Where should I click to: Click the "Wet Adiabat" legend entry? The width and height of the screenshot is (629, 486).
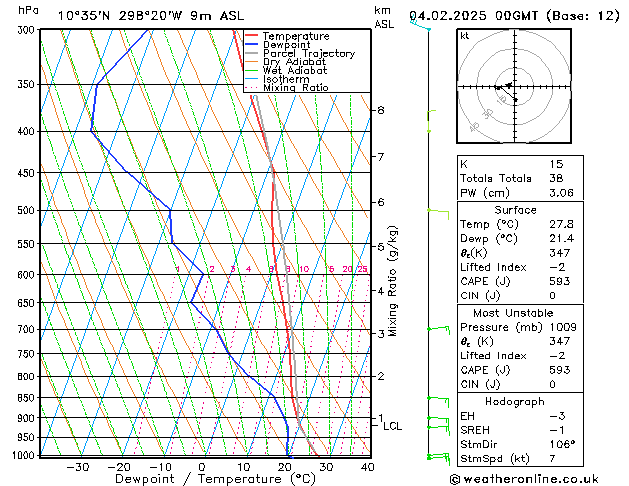[295, 70]
